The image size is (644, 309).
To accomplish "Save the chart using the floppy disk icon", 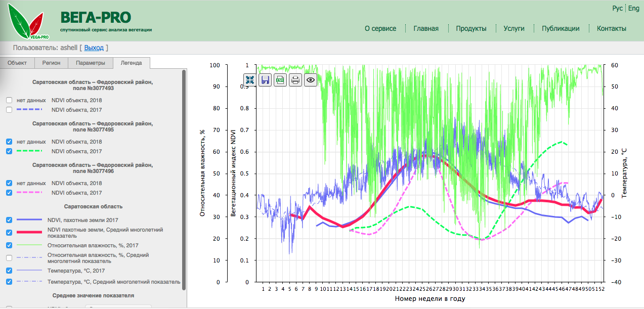I will (x=265, y=80).
